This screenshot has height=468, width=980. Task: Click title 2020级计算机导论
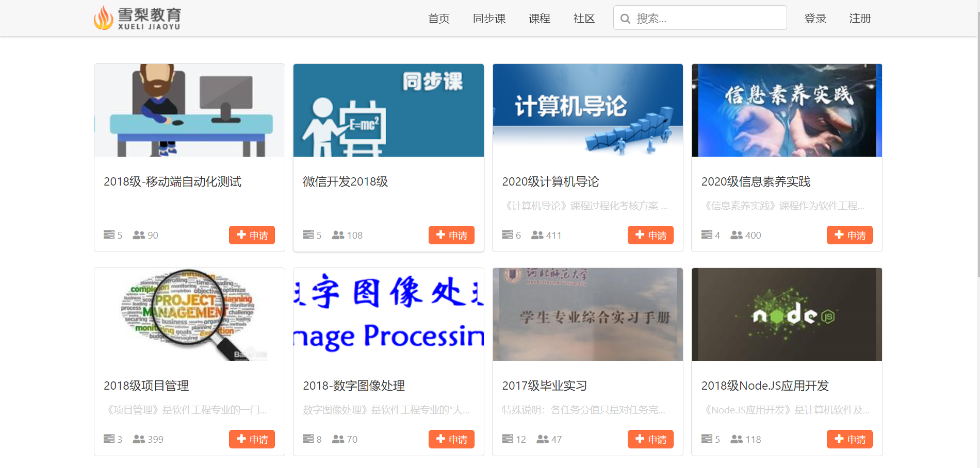click(x=550, y=181)
